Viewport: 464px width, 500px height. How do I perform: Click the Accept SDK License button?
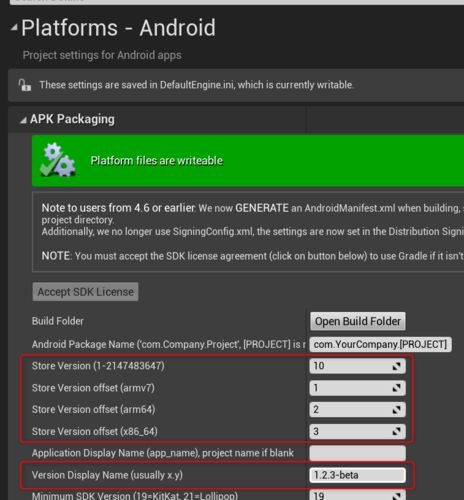(x=85, y=292)
